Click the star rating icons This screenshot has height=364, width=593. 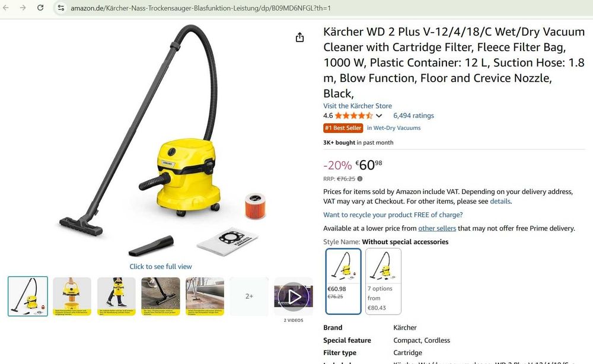[x=353, y=116]
